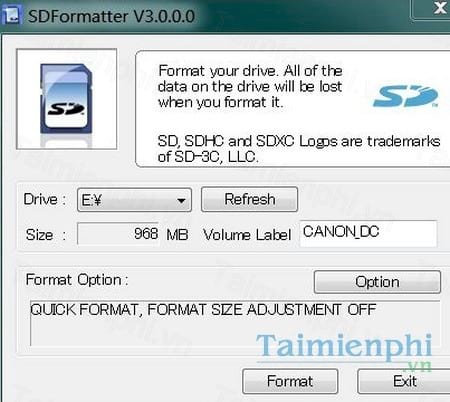450x402 pixels.
Task: Click the SDFormatter title bar app icon
Action: click(12, 16)
